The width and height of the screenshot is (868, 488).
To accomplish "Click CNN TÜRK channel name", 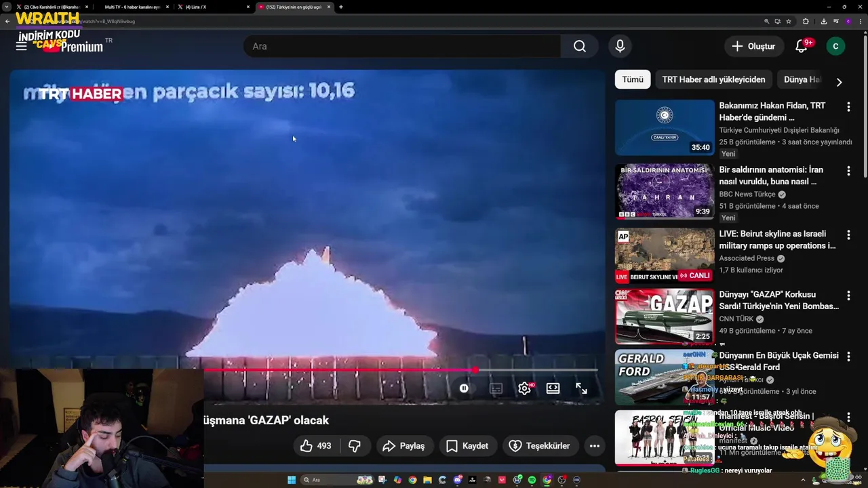I will (x=736, y=319).
